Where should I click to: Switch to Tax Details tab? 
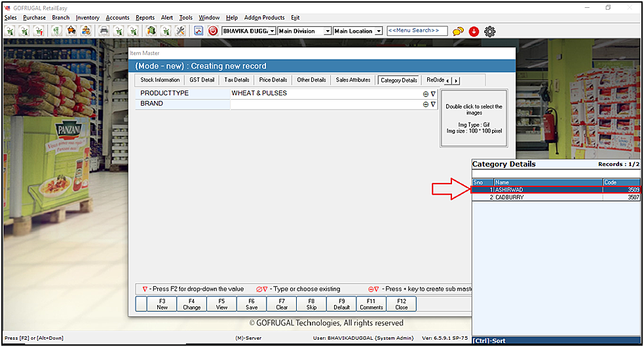(237, 80)
